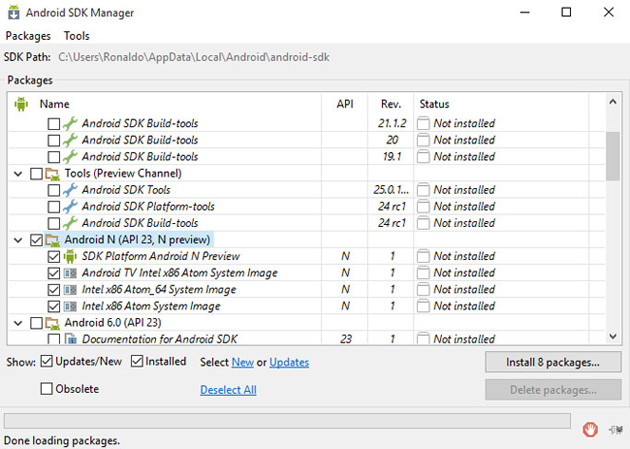Toggle the Updates/New show checkbox
The image size is (630, 449).
(47, 362)
